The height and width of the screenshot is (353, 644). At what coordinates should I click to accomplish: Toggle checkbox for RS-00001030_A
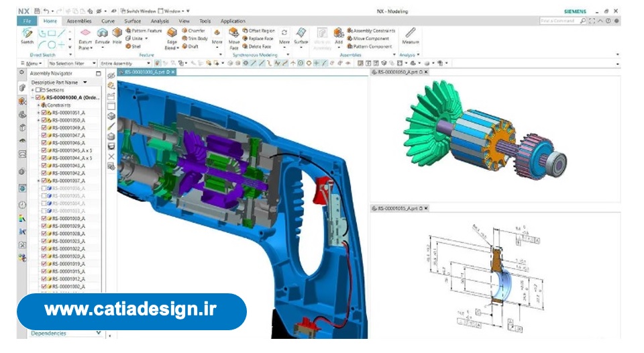pyautogui.click(x=44, y=219)
